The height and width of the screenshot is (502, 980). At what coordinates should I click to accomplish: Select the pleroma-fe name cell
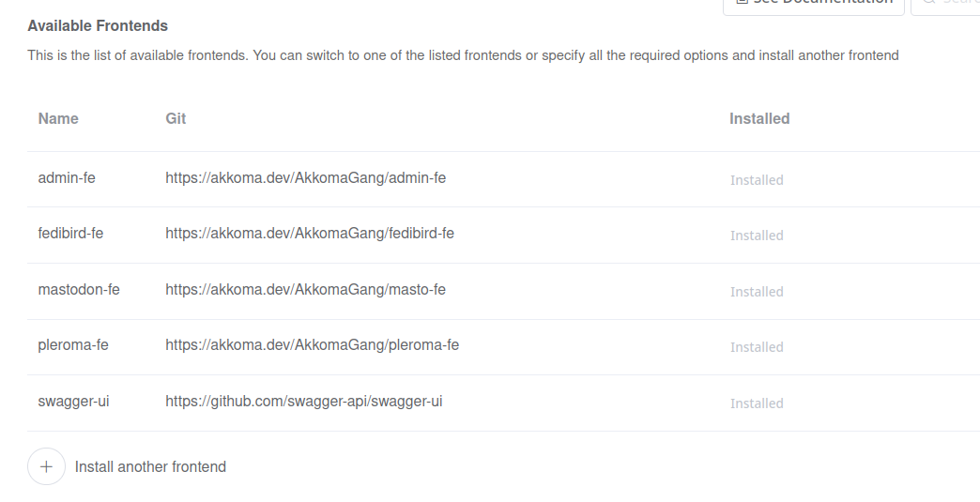[73, 344]
